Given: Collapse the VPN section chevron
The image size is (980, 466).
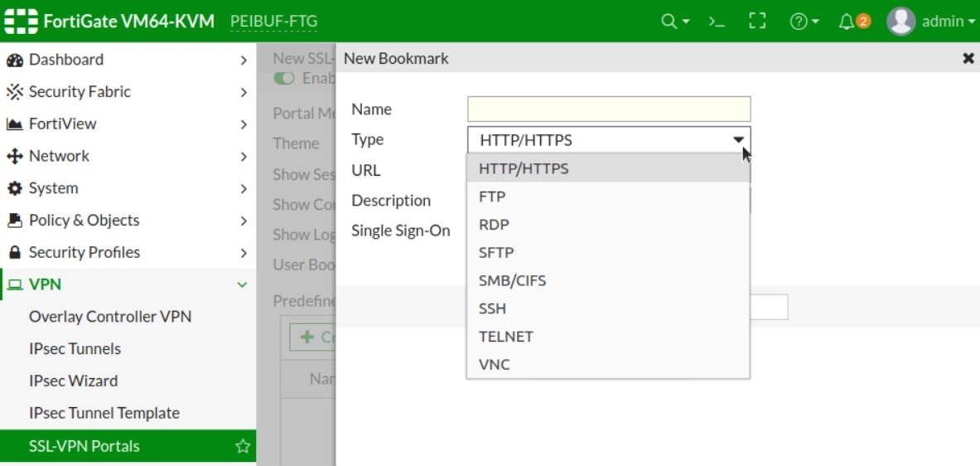Looking at the screenshot, I should tap(243, 285).
